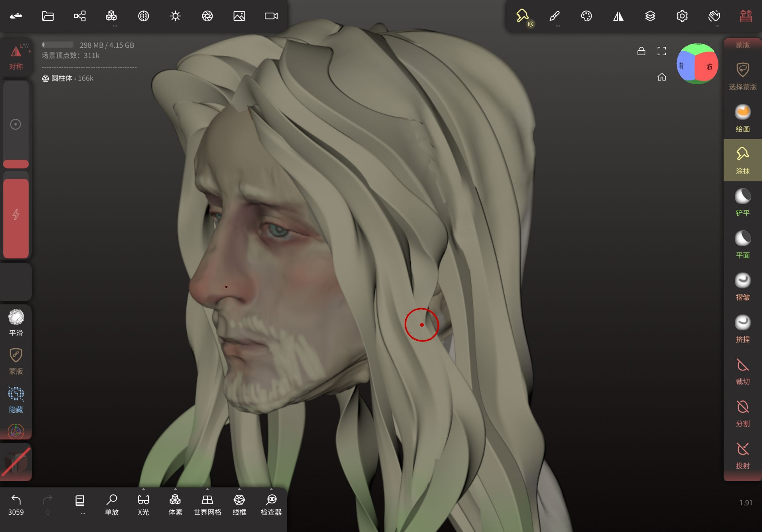This screenshot has width=762, height=532.
Task: Reset view with the home icon
Action: (662, 77)
